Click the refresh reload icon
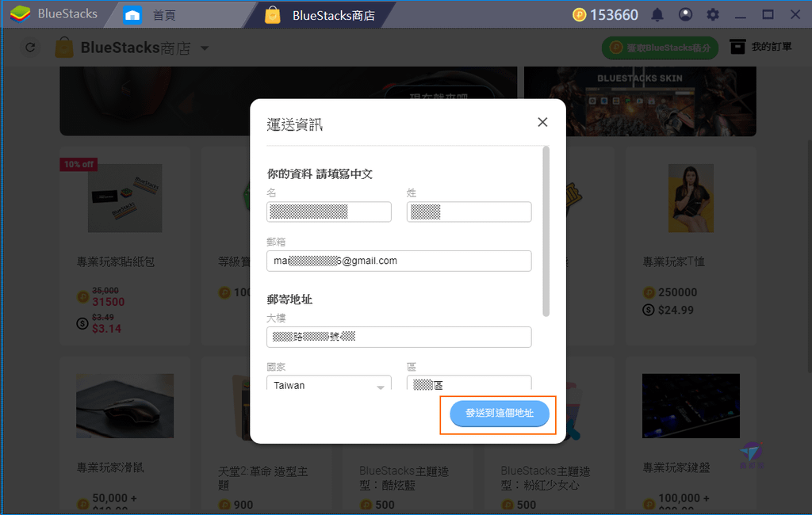 pos(30,48)
